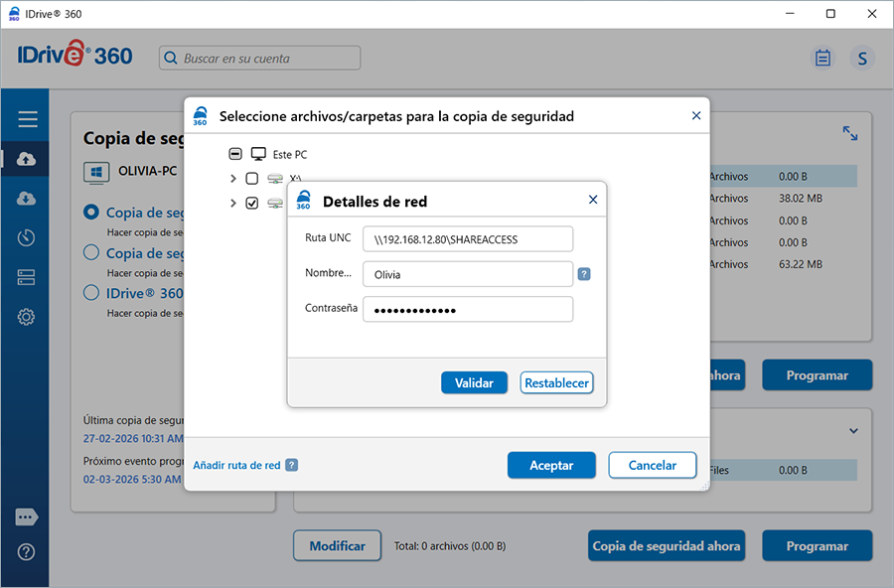Click the 27-02-2026 10:31 AM date
Screen dimensions: 894x588
133,439
